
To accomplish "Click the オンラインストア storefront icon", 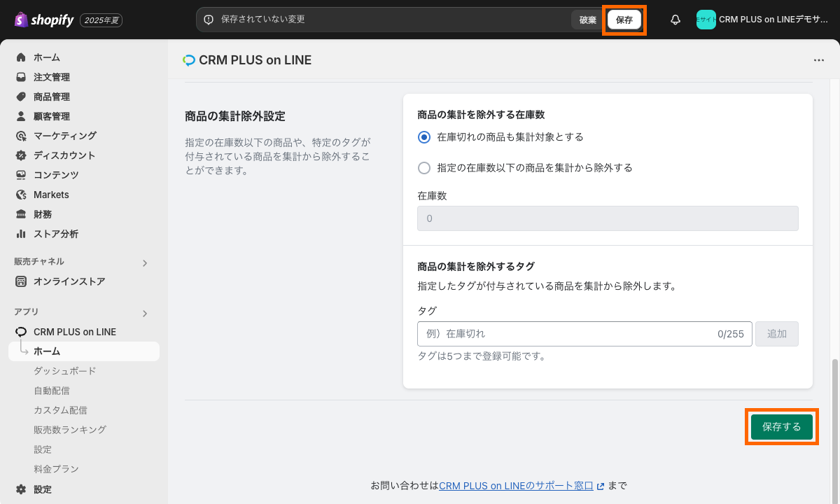I will 21,281.
